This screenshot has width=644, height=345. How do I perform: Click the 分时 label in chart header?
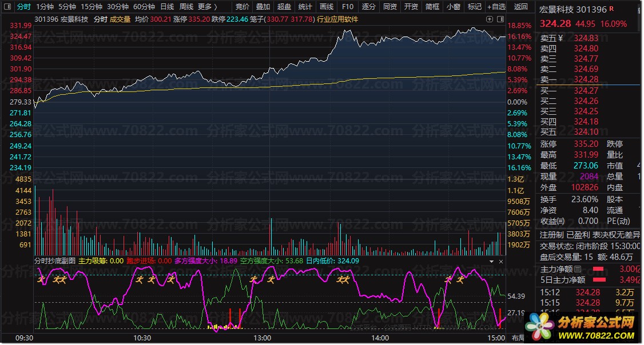[100, 19]
